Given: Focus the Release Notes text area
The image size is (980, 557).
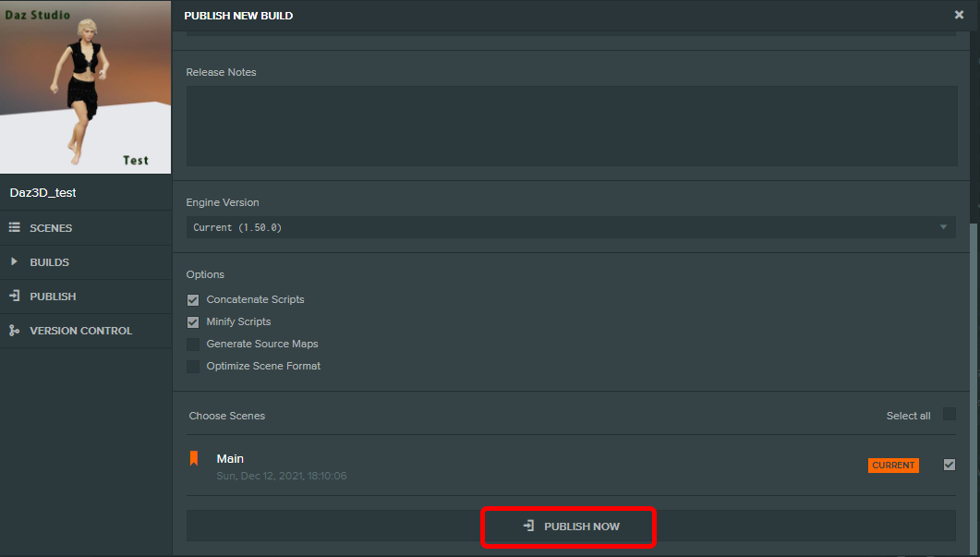Looking at the screenshot, I should [571, 126].
